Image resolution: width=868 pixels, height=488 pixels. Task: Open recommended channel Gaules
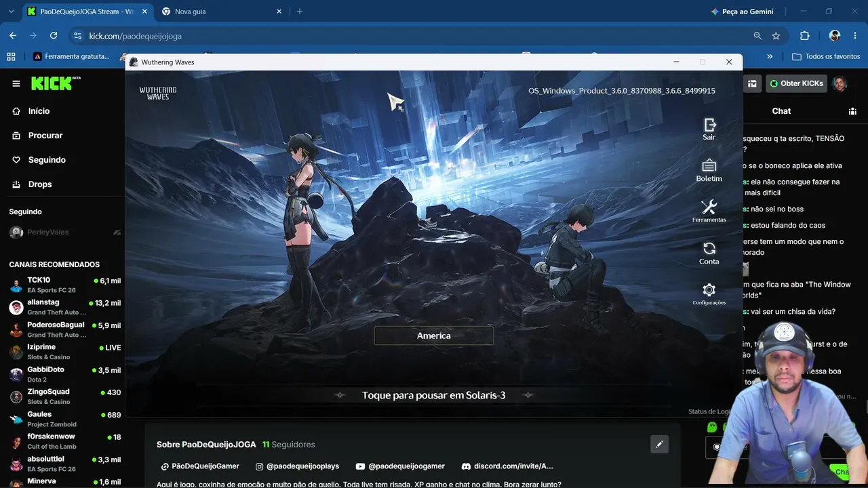point(64,419)
